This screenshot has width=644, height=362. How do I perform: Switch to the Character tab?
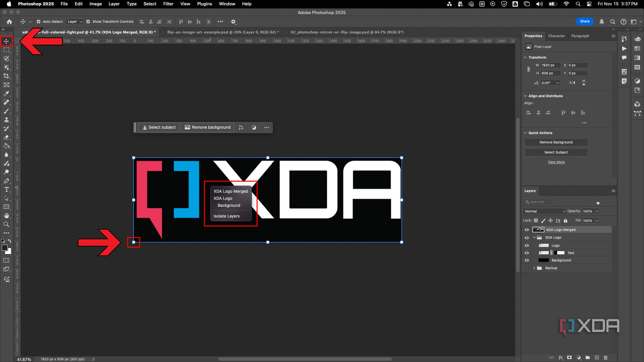pos(556,36)
